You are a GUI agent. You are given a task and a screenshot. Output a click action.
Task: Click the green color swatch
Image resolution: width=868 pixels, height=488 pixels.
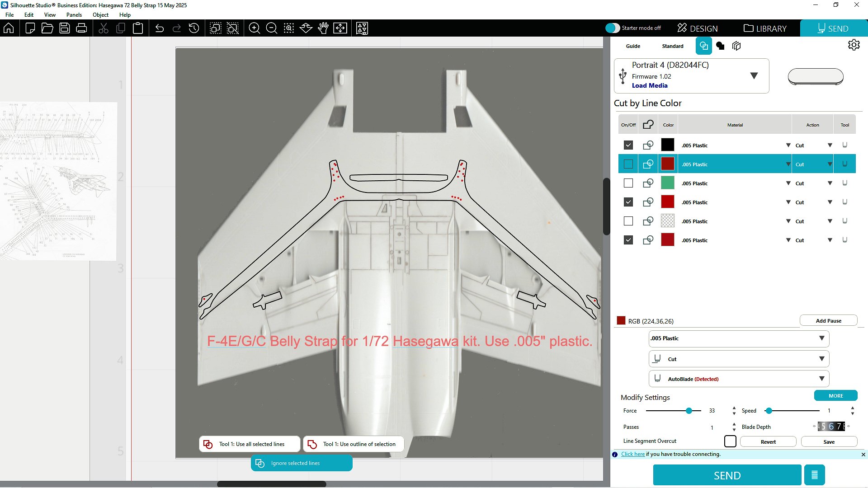click(667, 183)
